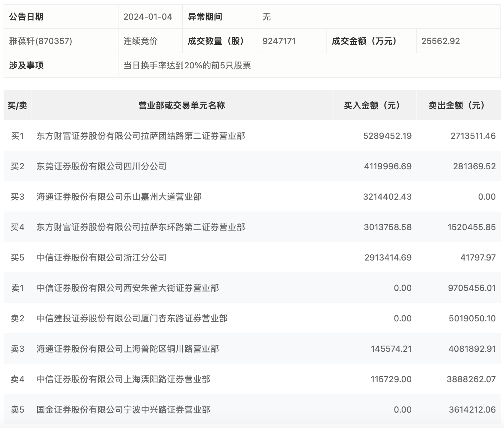Select sell amount 3888262.07
Image resolution: width=504 pixels, height=428 pixels.
point(471,379)
